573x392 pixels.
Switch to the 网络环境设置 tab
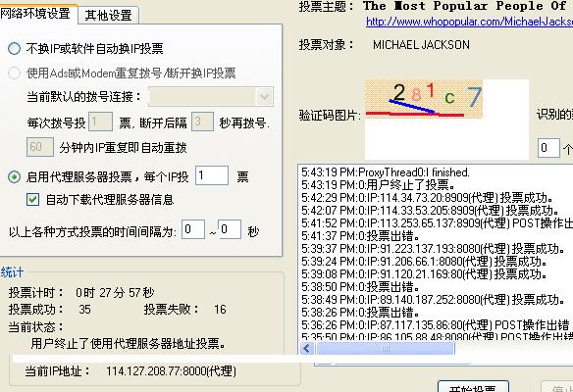coord(35,14)
